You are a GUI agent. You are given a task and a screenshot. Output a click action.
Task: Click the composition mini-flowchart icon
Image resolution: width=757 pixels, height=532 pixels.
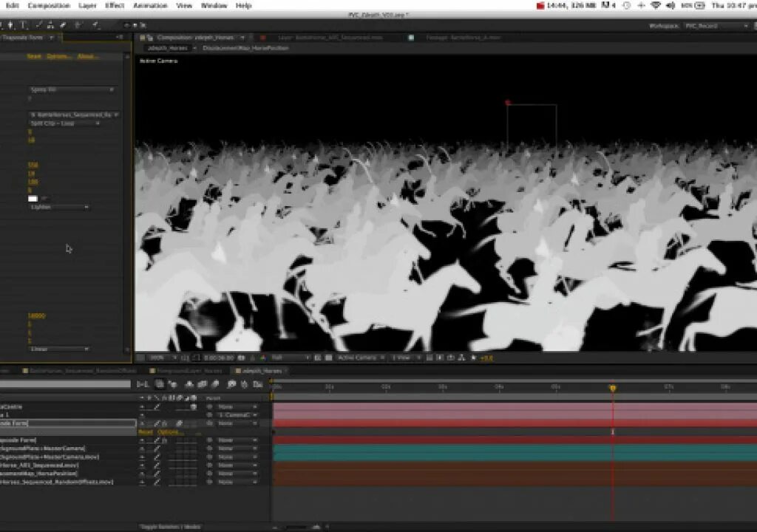pyautogui.click(x=143, y=384)
